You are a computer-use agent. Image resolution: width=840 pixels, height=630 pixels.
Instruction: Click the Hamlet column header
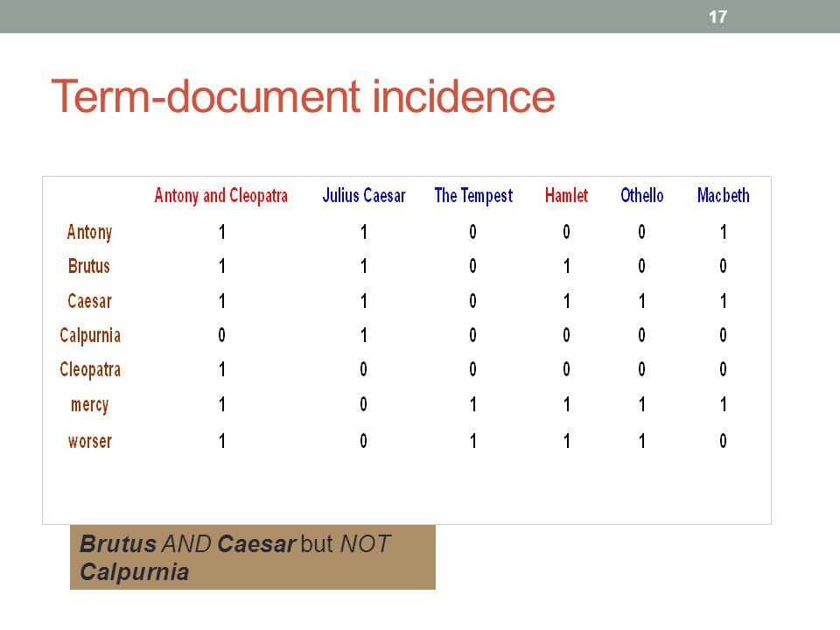(566, 195)
